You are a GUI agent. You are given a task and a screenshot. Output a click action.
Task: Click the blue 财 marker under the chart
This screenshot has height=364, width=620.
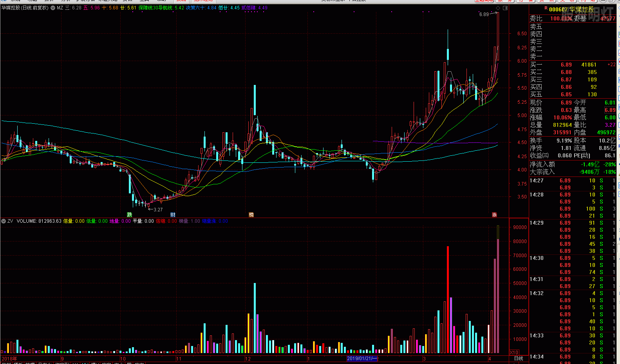(x=173, y=214)
